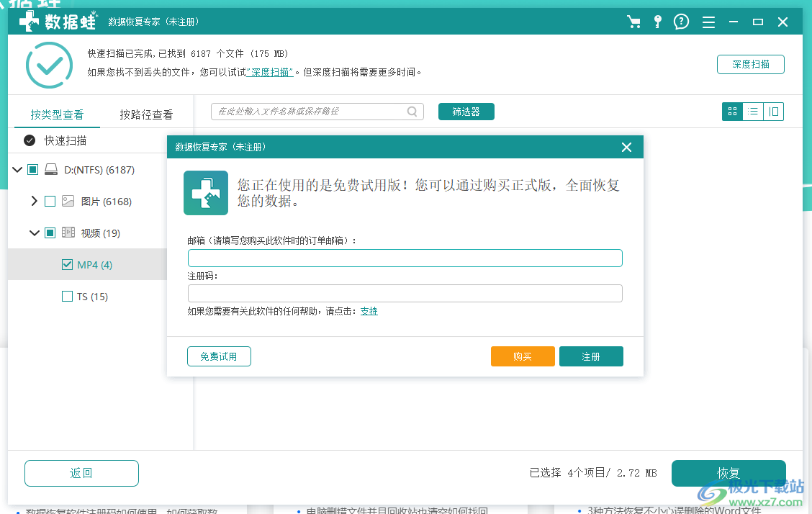This screenshot has width=812, height=514.
Task: Open the 支持 support link
Action: point(369,311)
